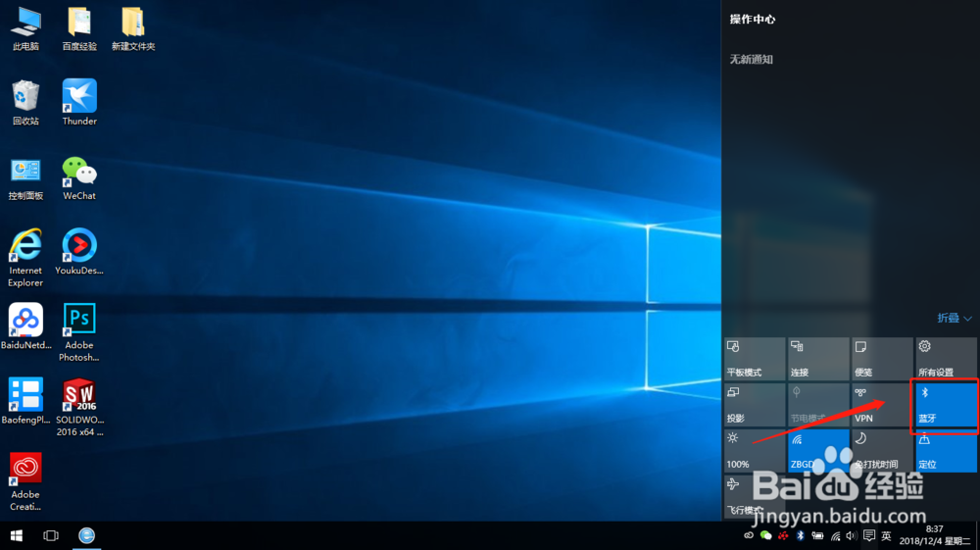Viewport: 980px width, 550px height.
Task: Select the Thunder shortcut icon
Action: coord(79,103)
